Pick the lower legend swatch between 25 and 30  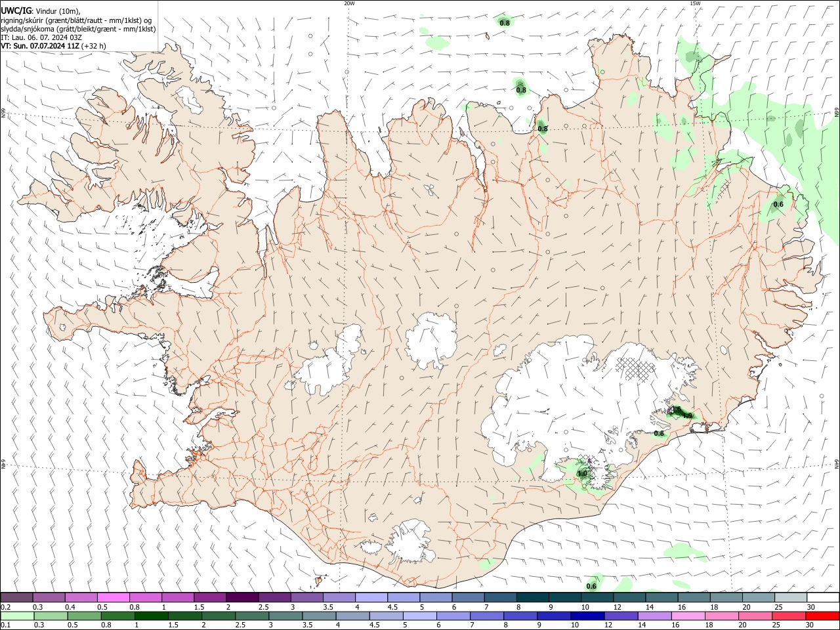(788, 616)
